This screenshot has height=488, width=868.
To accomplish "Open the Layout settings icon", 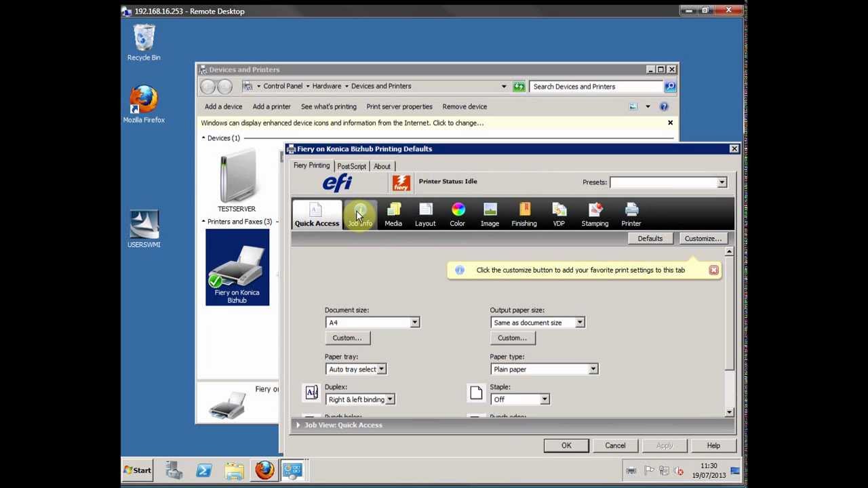I will click(425, 214).
